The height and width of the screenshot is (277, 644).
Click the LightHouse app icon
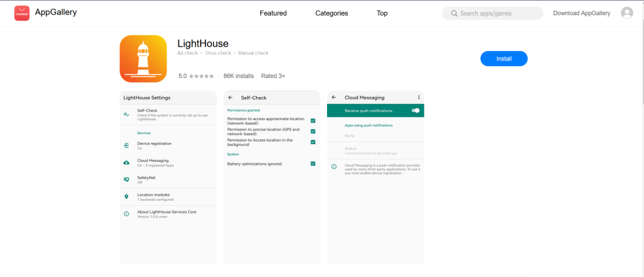(143, 59)
